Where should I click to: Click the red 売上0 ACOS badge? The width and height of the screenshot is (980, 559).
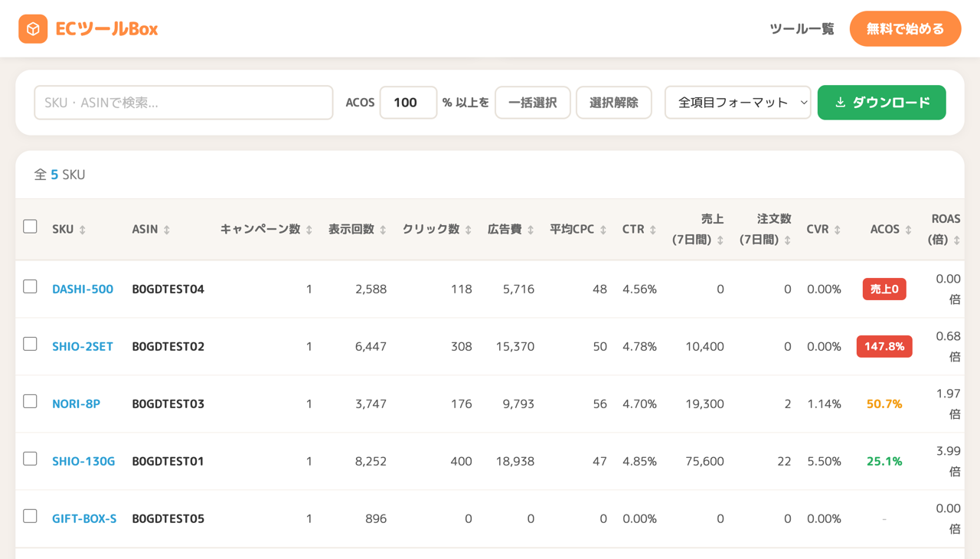point(884,289)
